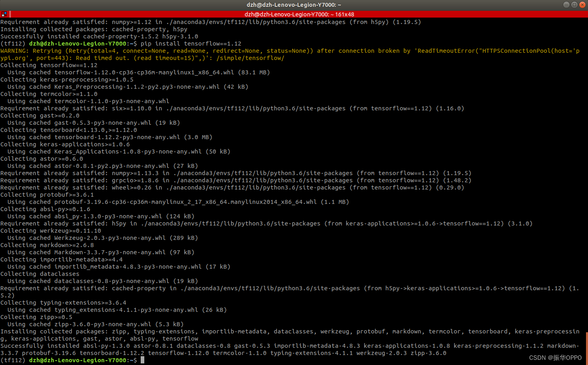588x365 pixels.
Task: Click the 'six>=1.10.0' requirement satisfied line
Action: (232, 108)
